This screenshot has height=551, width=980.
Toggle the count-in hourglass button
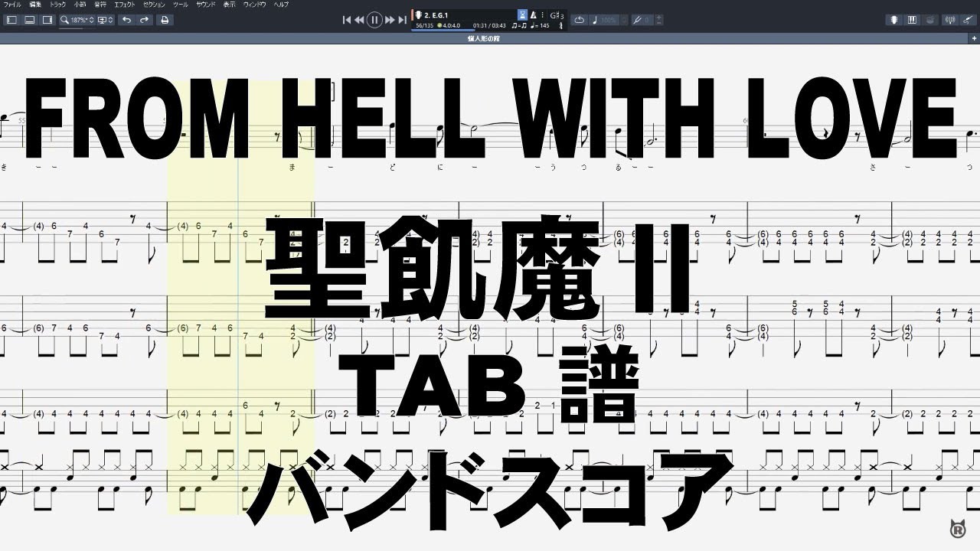tap(522, 15)
